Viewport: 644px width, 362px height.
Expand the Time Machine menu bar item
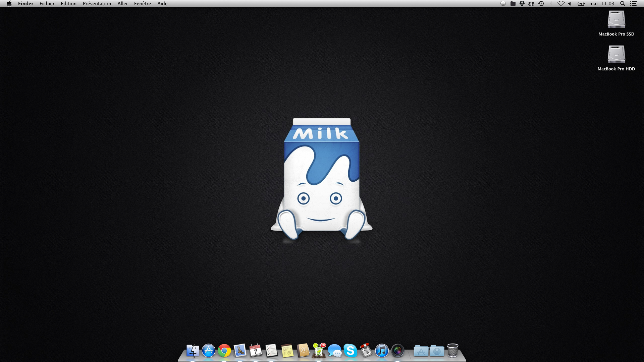tap(541, 4)
